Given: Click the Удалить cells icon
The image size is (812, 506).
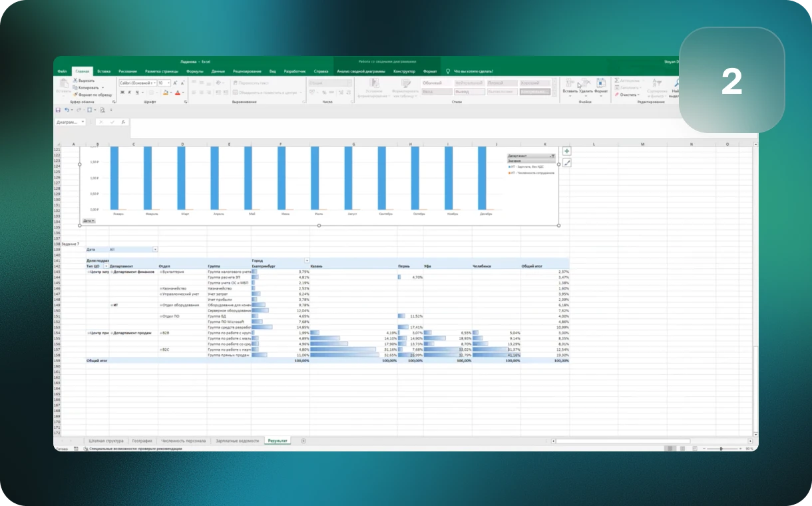Looking at the screenshot, I should (585, 83).
